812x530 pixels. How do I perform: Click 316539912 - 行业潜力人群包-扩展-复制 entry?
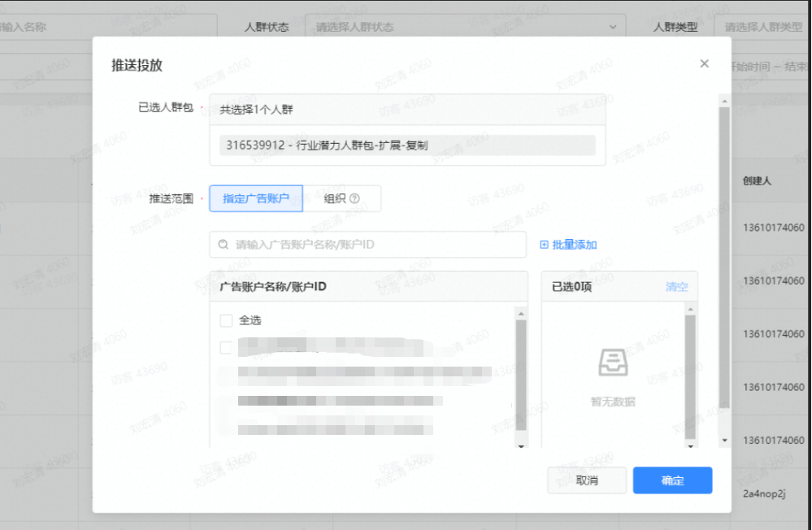click(x=407, y=145)
